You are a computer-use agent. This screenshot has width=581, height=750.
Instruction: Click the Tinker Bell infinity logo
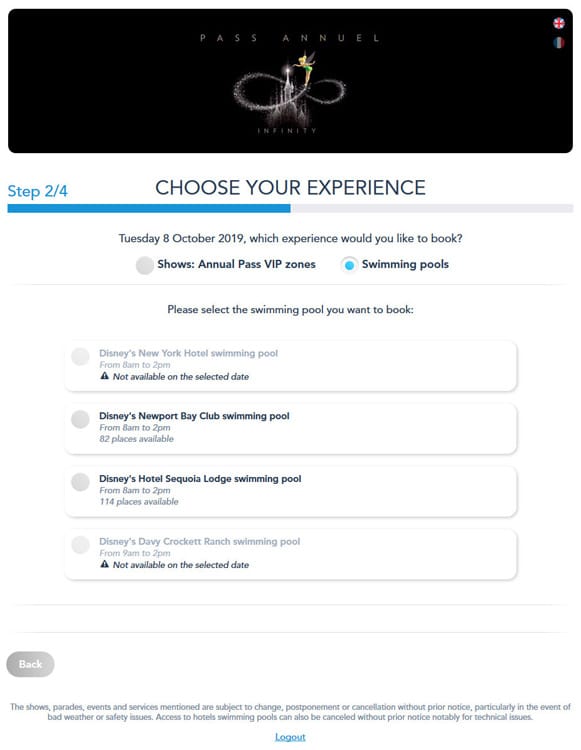[x=290, y=89]
